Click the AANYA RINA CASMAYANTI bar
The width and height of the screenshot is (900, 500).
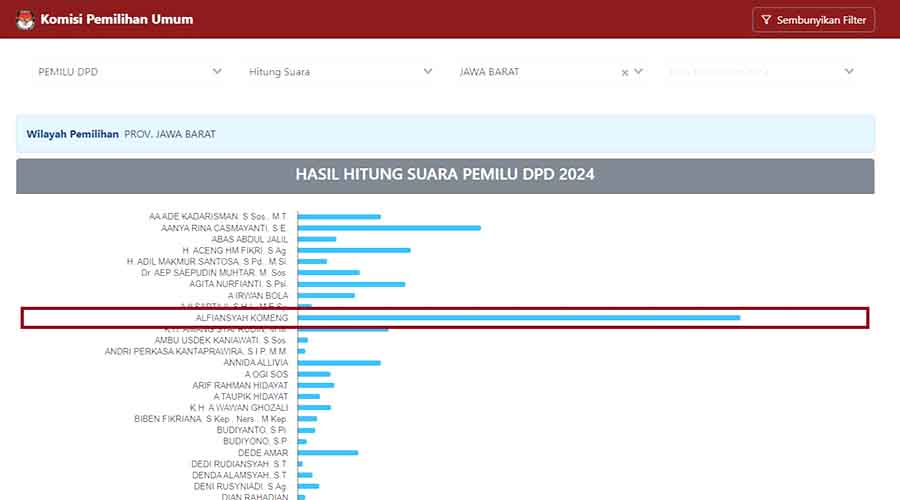[x=389, y=228]
